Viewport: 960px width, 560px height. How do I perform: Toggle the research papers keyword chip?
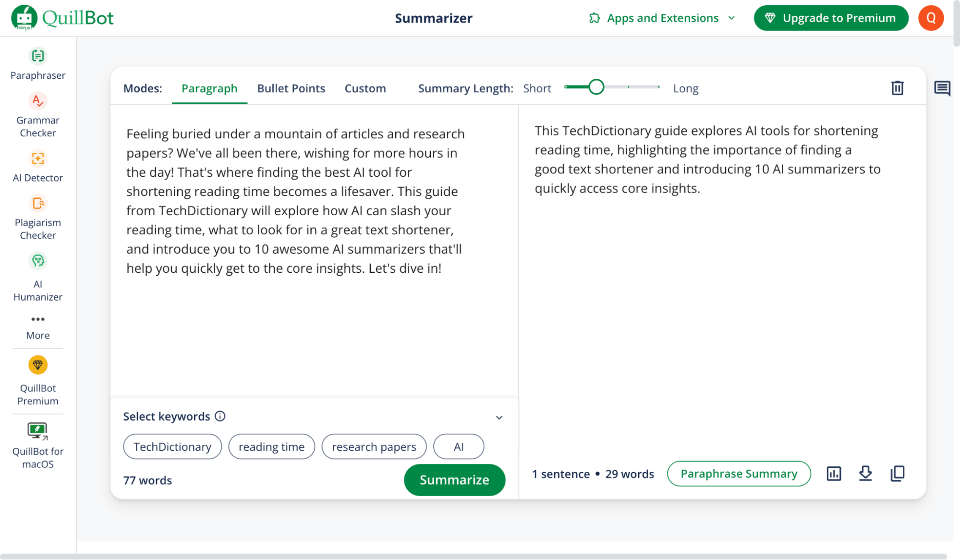pos(374,447)
